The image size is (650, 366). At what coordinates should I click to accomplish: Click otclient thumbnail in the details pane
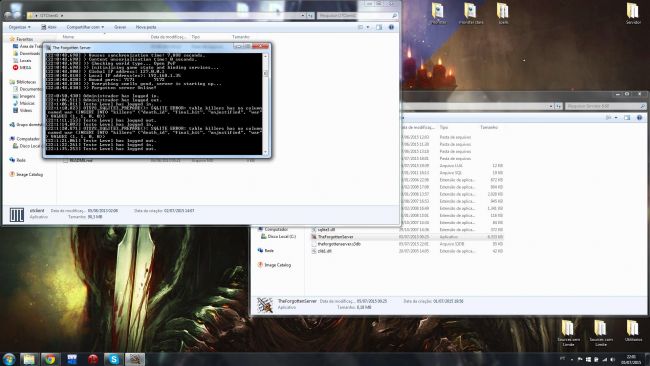click(17, 215)
